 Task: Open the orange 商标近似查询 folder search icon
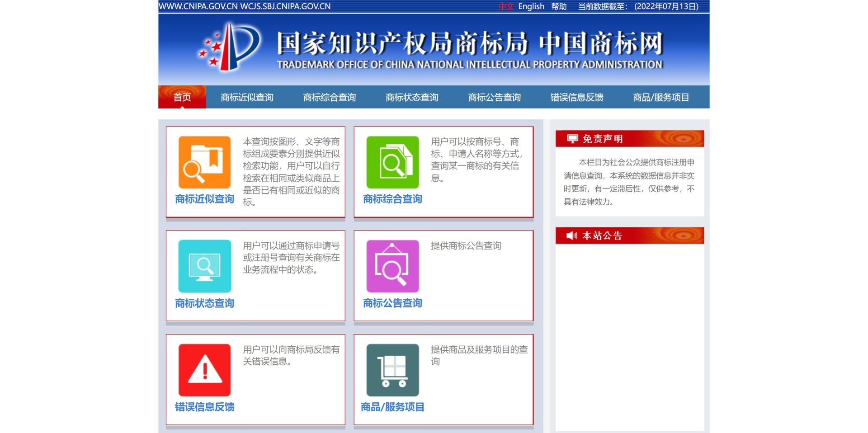tap(204, 162)
